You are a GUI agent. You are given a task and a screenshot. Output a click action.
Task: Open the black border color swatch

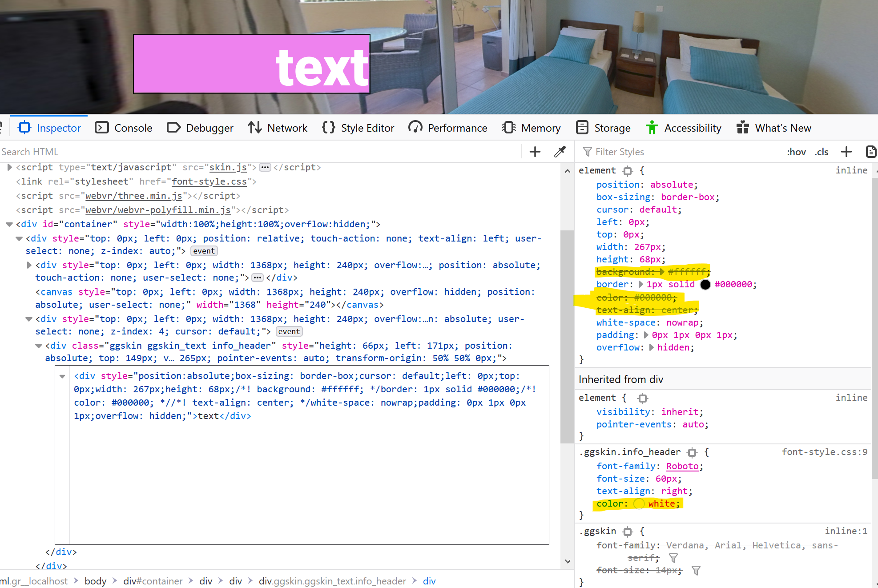click(x=705, y=285)
